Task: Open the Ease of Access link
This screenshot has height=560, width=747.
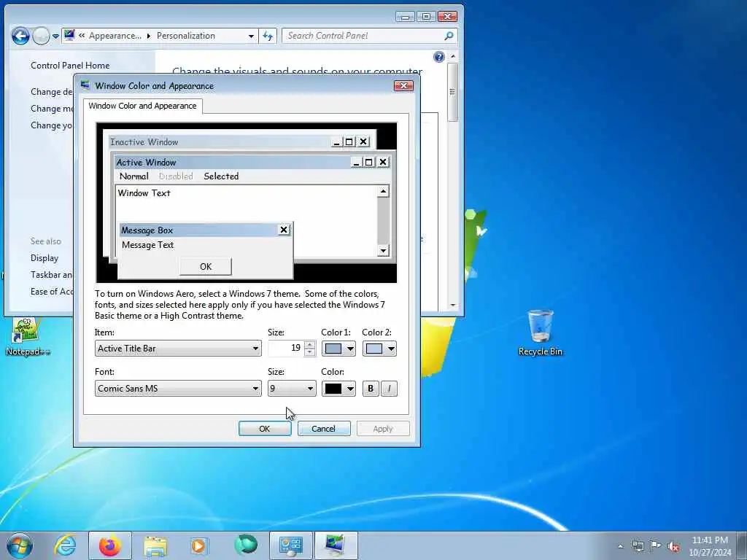Action: (x=52, y=292)
